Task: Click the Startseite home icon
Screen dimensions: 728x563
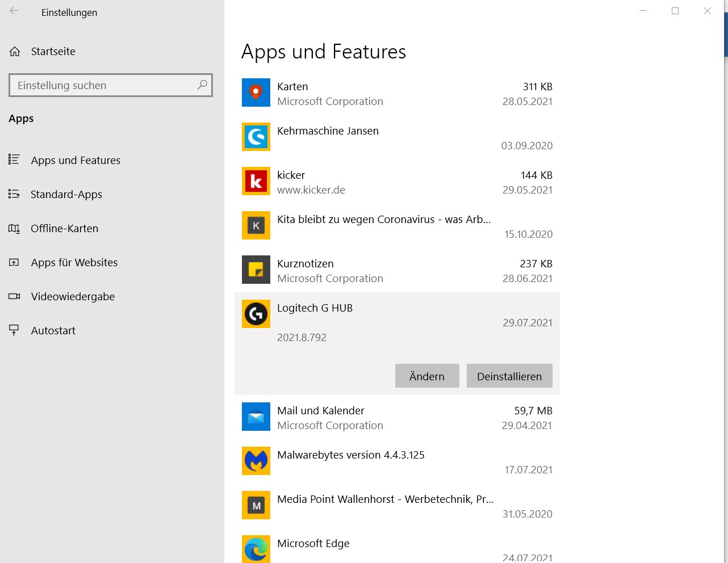Action: (x=15, y=52)
